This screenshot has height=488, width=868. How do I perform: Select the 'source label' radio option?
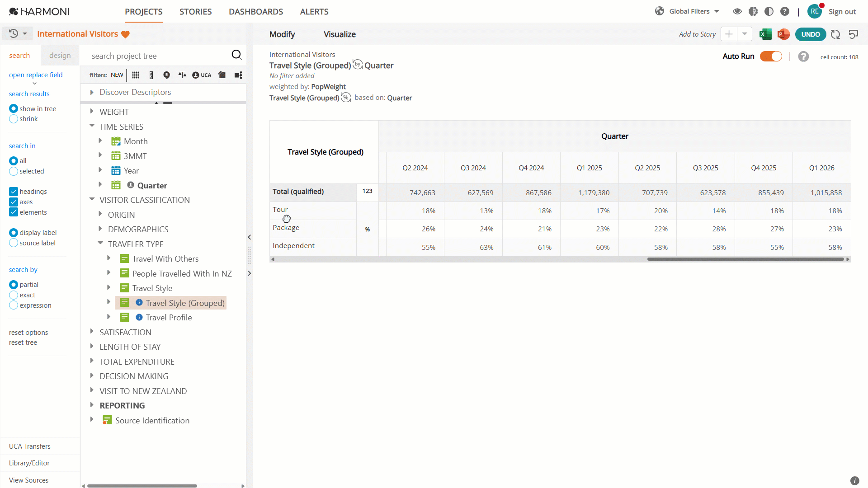[14, 243]
